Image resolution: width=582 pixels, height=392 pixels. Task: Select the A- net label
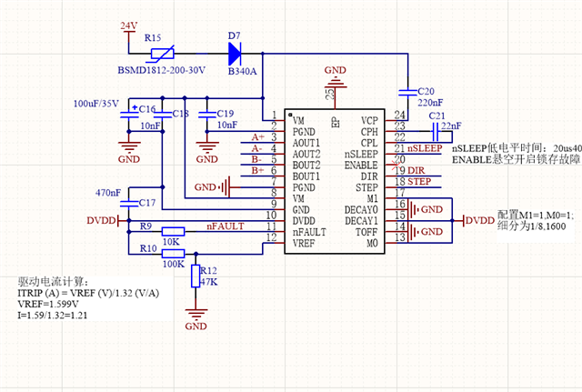coord(256,148)
